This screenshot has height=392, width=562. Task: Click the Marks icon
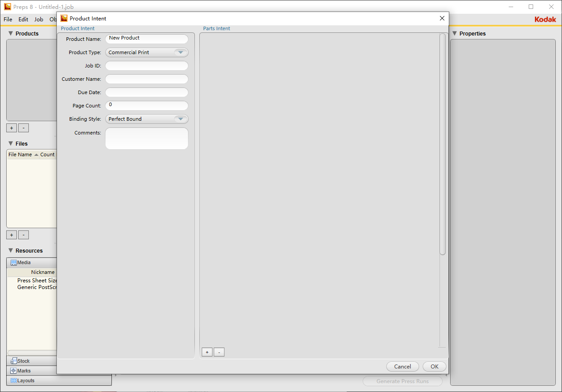[x=14, y=371]
